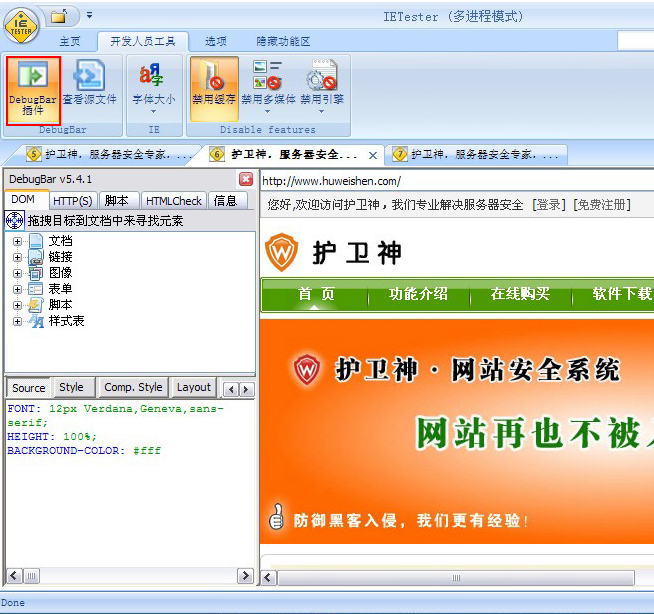Open the 软件下载 navigation item
This screenshot has height=614, width=654.
point(621,294)
